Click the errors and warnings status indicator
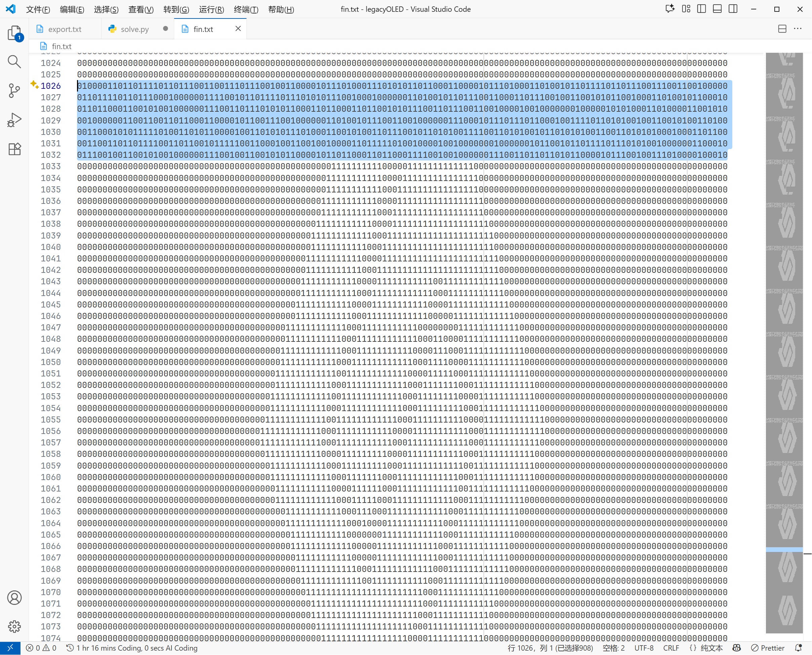The height and width of the screenshot is (655, 812). pos(41,648)
